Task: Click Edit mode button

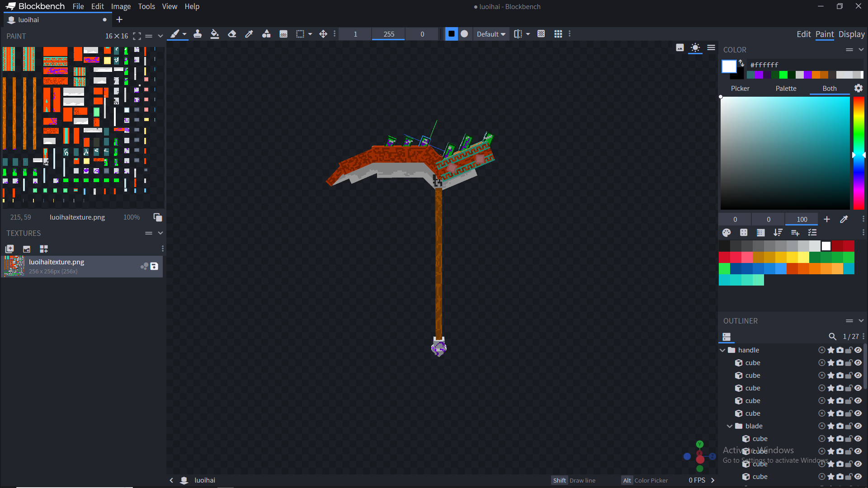Action: [x=803, y=34]
